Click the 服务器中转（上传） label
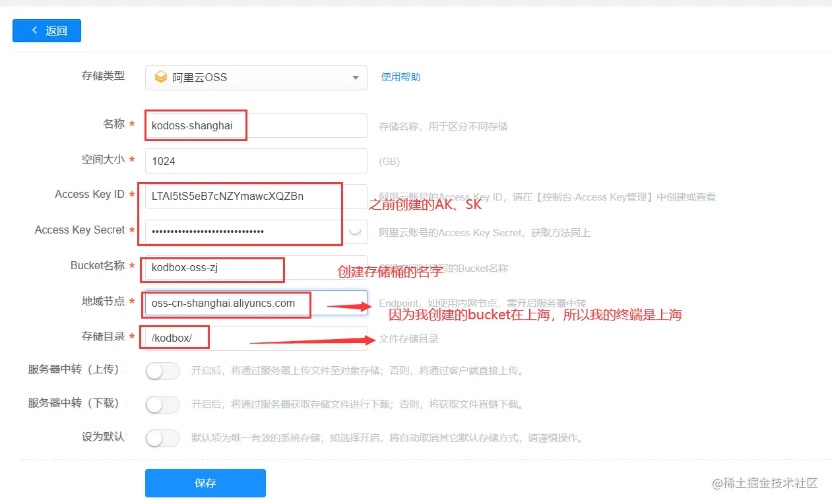 (77, 369)
